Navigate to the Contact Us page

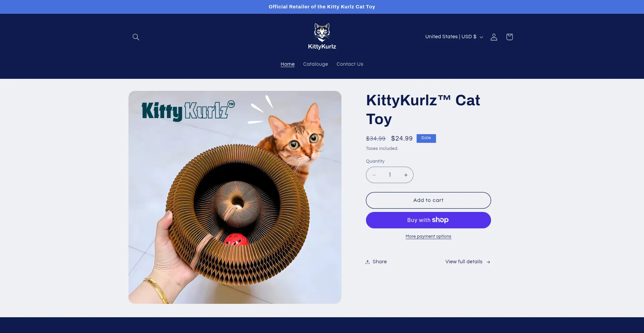tap(350, 64)
